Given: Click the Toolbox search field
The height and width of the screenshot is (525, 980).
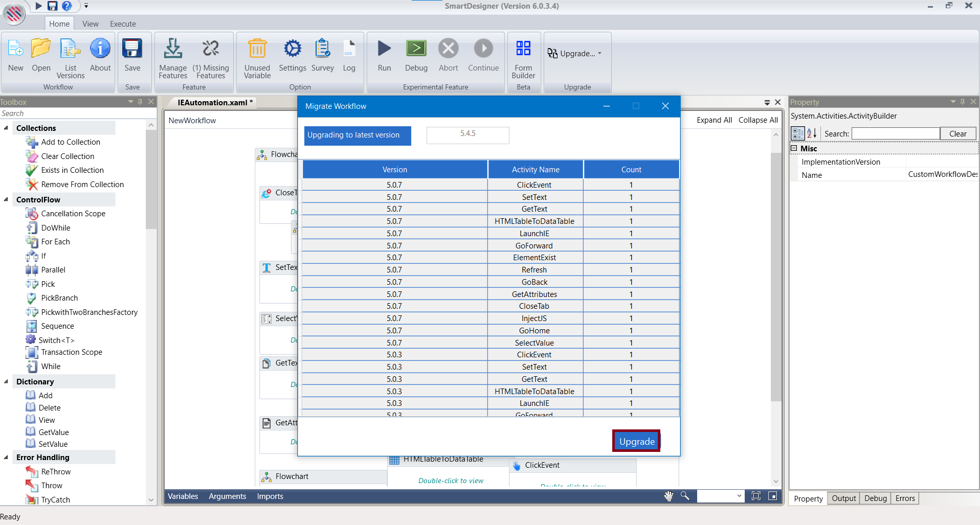Looking at the screenshot, I should coord(72,113).
